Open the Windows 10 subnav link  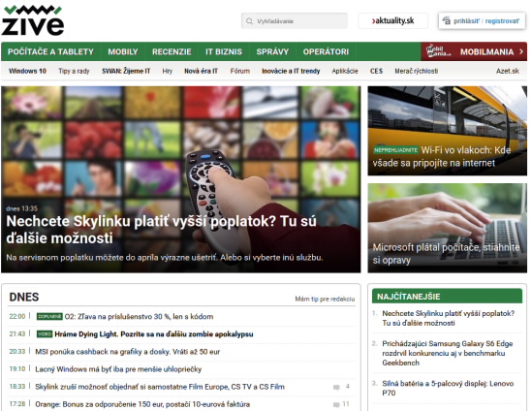[27, 71]
